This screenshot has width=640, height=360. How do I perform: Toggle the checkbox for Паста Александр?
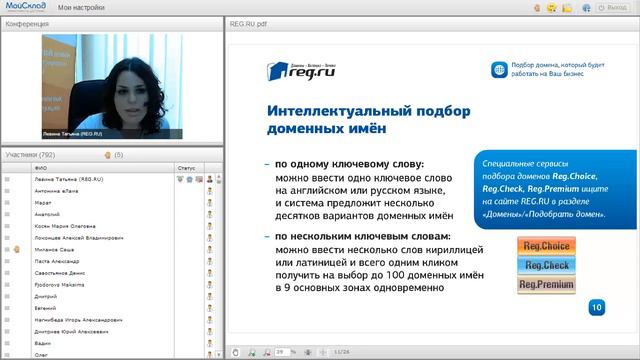point(7,261)
